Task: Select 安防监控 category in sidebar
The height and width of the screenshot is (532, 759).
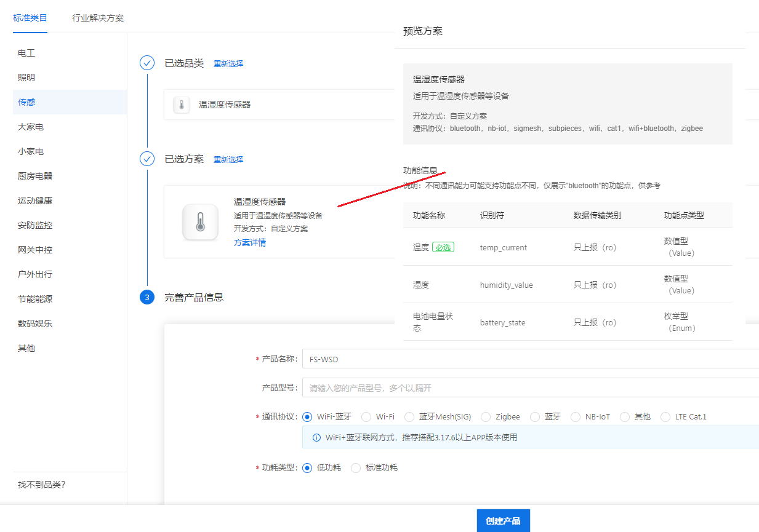Action: point(35,225)
